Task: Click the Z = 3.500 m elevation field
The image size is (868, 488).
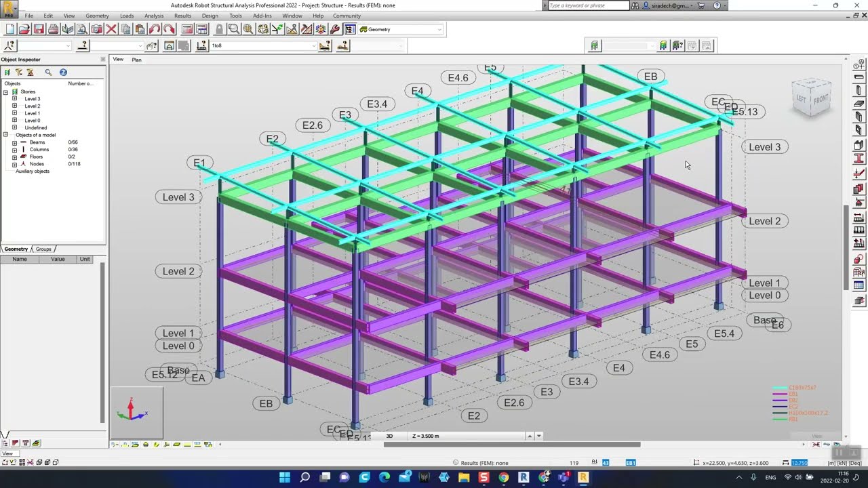Action: click(467, 436)
